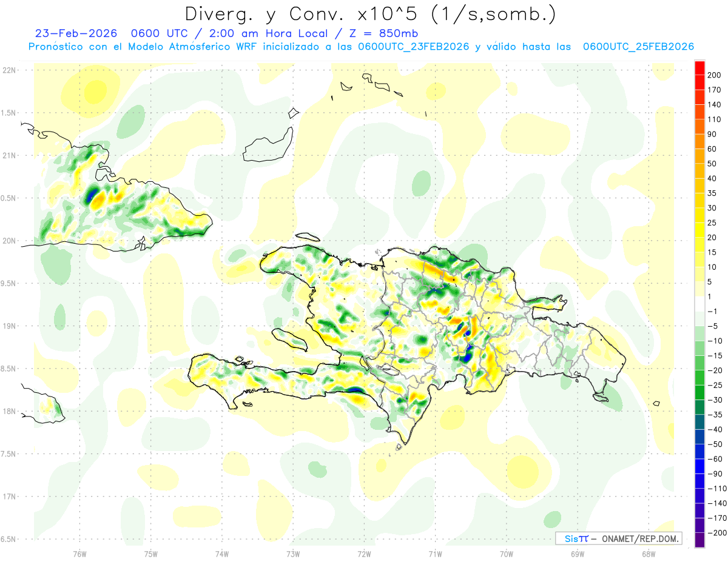Viewport: 728px width, 562px height.
Task: Click the 72W longitude label
Action: (x=364, y=554)
